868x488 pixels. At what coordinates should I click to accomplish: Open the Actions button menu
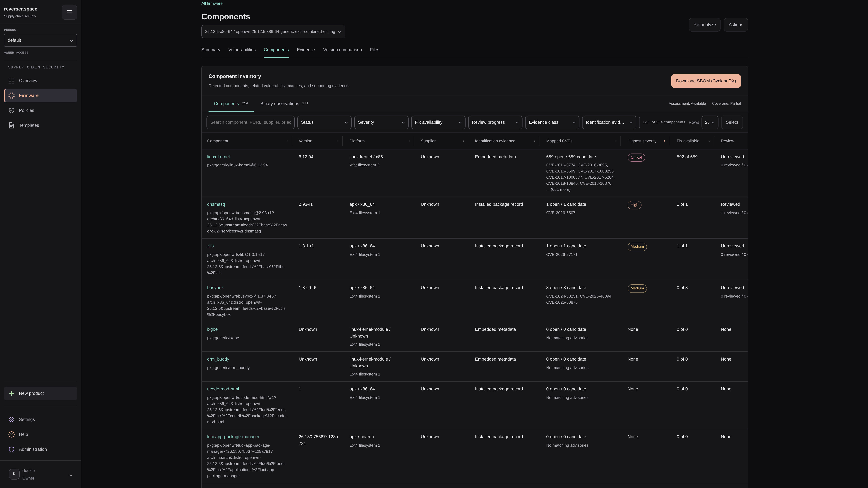click(736, 25)
